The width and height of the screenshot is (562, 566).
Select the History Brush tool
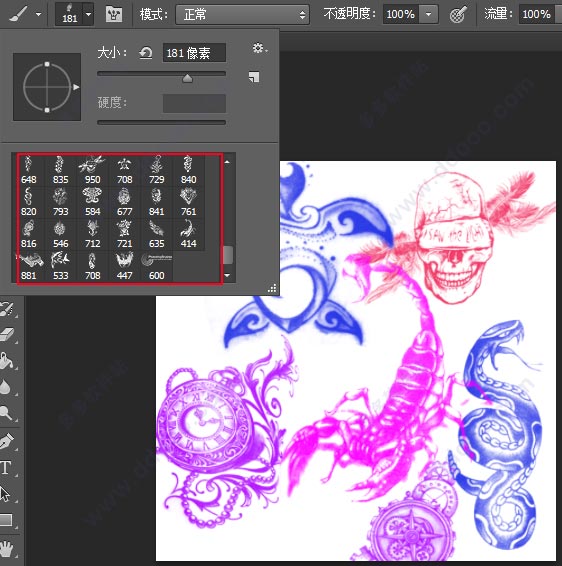tap(7, 309)
